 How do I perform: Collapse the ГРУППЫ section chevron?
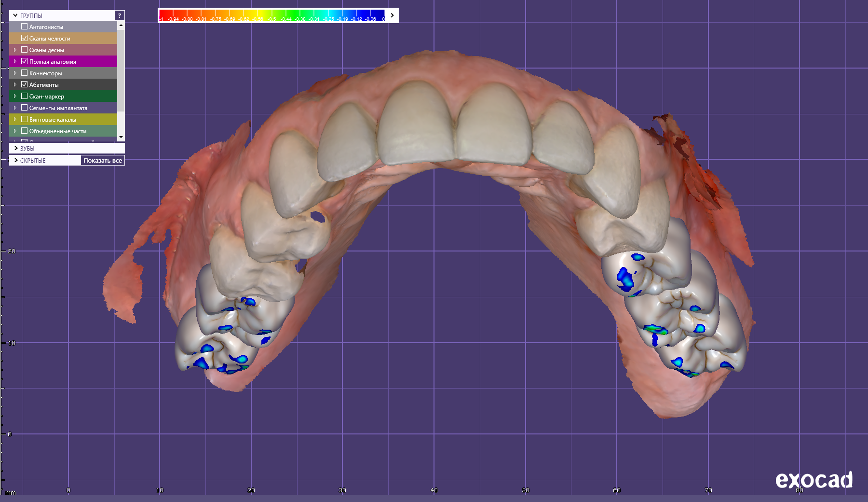(x=15, y=15)
